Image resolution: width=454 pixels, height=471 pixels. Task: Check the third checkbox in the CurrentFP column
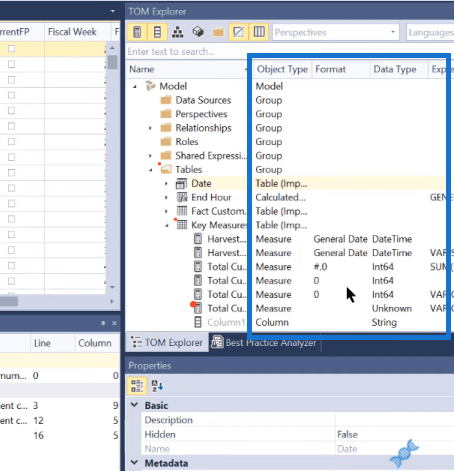point(11,80)
